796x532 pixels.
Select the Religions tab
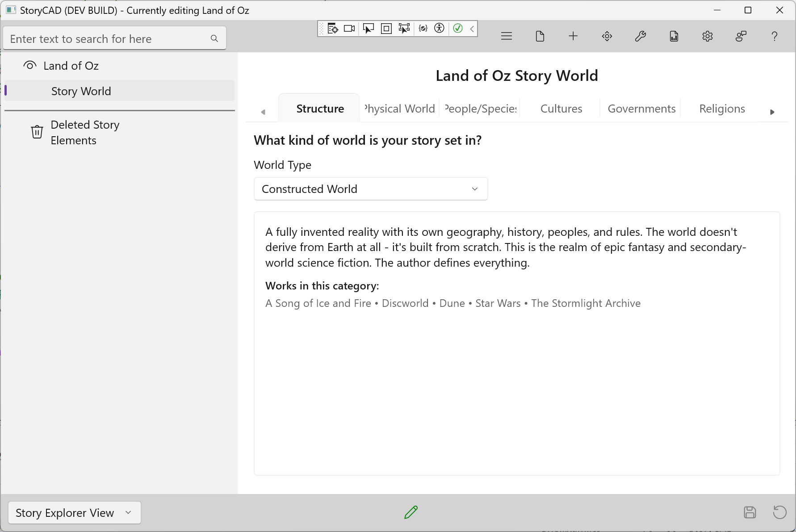coord(722,109)
